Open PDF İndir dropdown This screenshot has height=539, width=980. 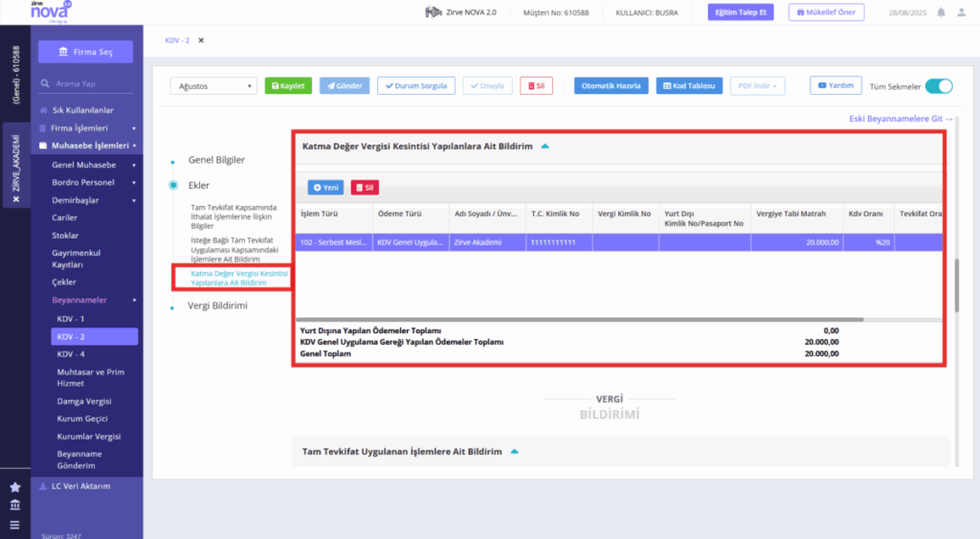(758, 85)
